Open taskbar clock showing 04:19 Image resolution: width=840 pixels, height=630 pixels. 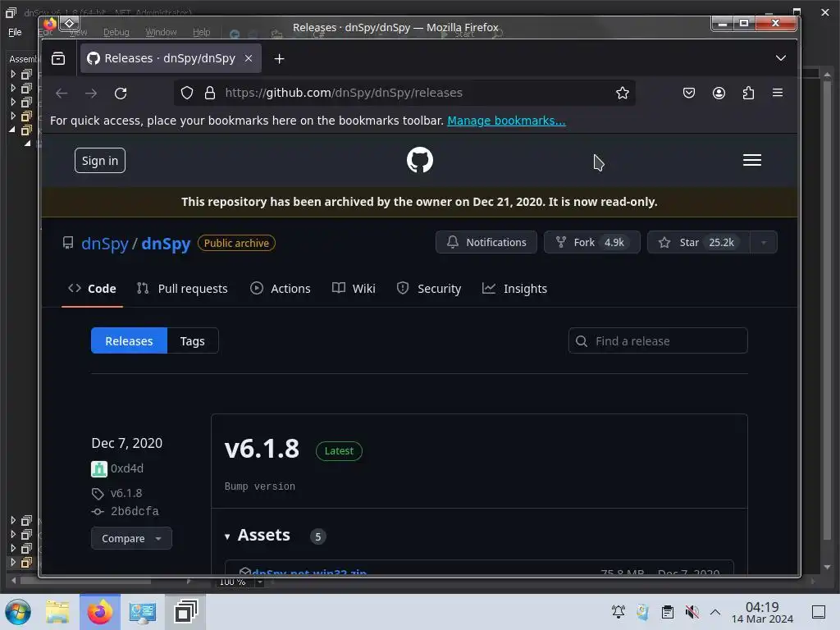point(762,612)
